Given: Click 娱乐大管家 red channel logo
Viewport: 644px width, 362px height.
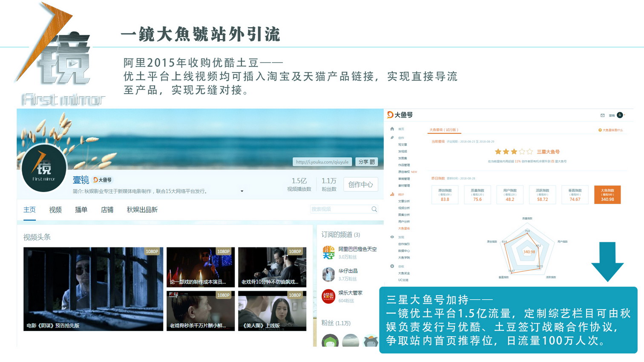Looking at the screenshot, I should [x=328, y=296].
